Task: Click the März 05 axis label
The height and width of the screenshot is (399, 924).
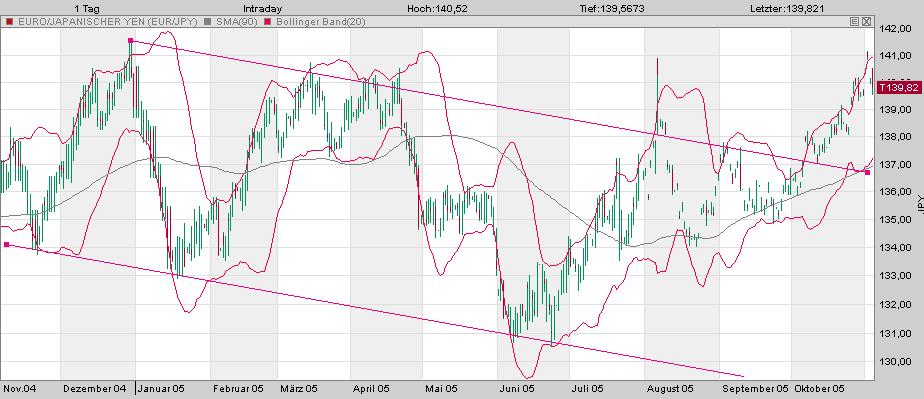Action: point(299,389)
